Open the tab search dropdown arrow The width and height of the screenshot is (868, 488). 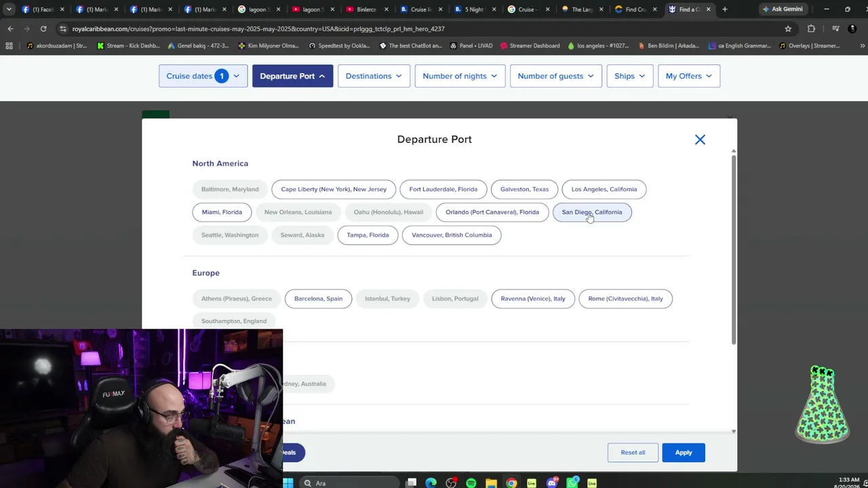click(x=9, y=9)
